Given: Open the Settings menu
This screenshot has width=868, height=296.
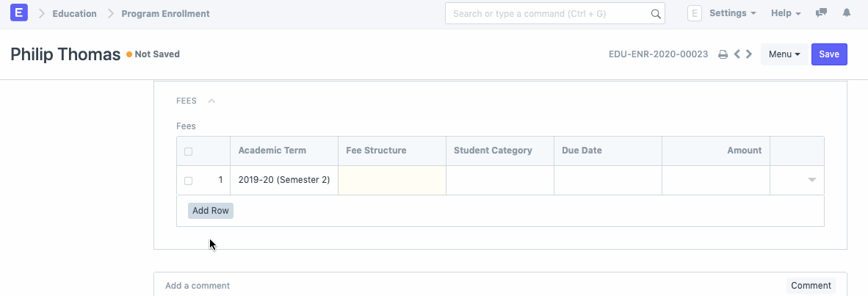Looking at the screenshot, I should (x=732, y=13).
